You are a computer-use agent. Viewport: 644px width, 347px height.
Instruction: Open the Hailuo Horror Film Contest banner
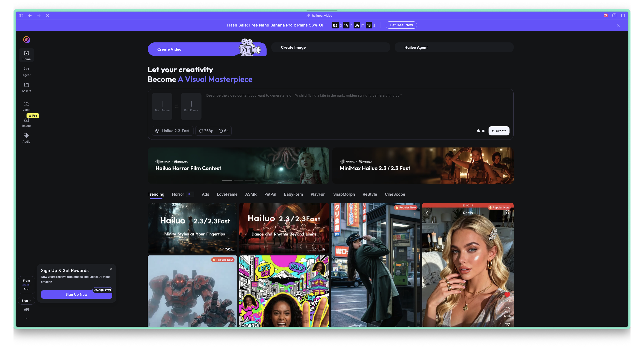238,166
